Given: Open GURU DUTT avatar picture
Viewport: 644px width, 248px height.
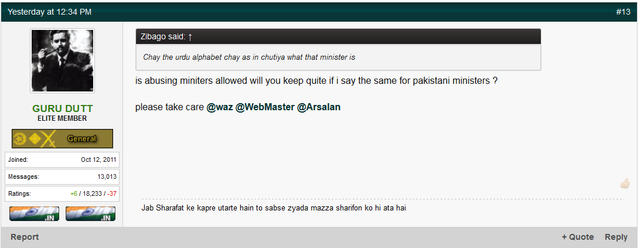Looking at the screenshot, I should coord(63,61).
